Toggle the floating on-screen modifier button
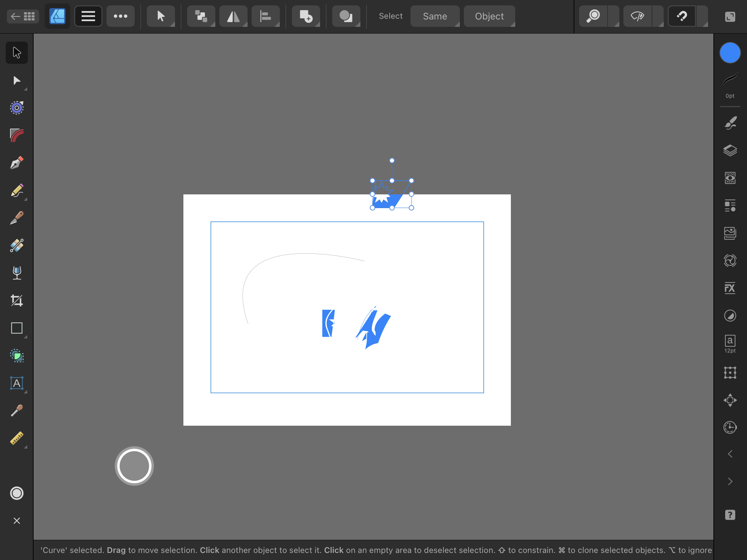 point(134,466)
